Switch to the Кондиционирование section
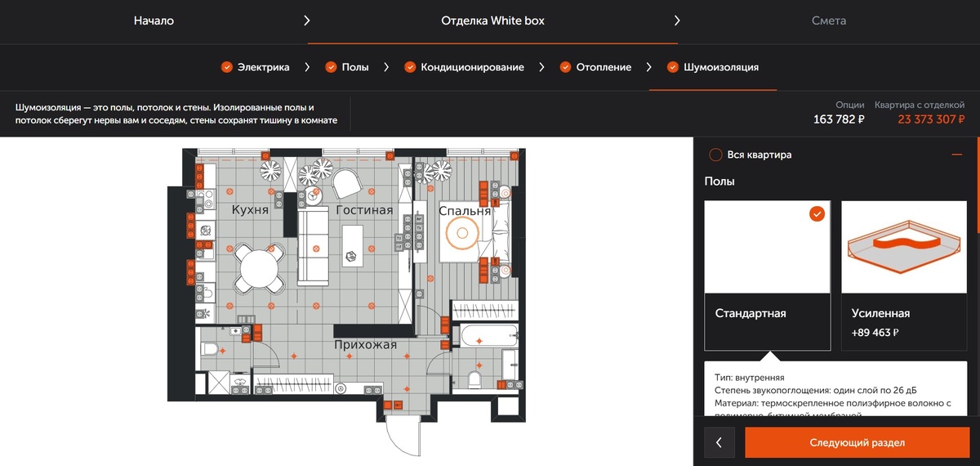The height and width of the screenshot is (466, 980). point(464,67)
